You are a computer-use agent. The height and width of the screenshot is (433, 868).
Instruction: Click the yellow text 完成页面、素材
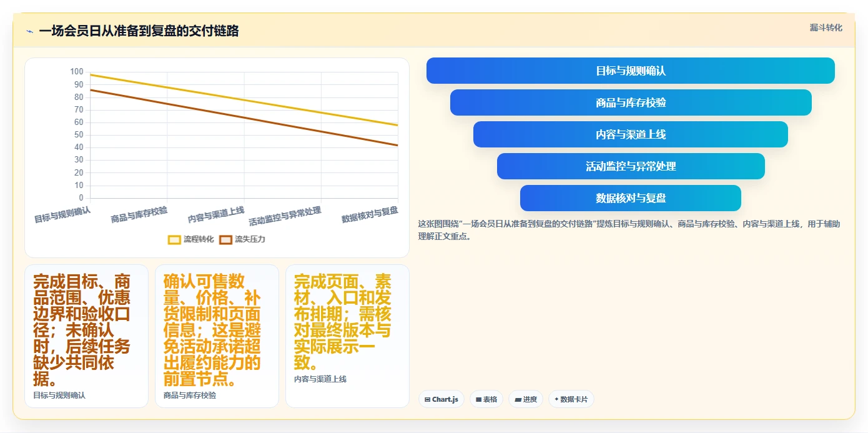pos(343,322)
